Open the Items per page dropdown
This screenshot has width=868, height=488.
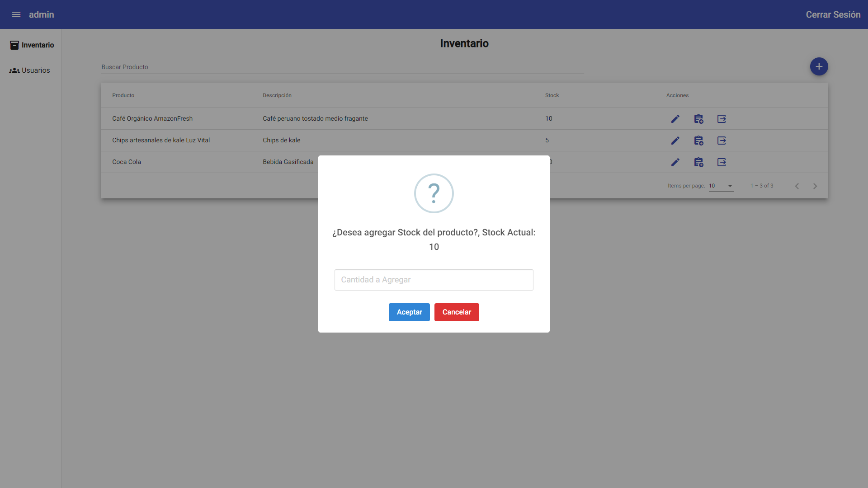(x=721, y=186)
